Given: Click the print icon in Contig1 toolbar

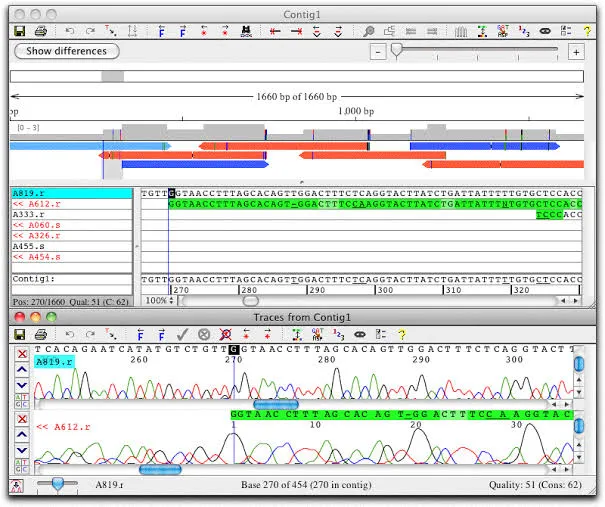Looking at the screenshot, I should point(41,31).
